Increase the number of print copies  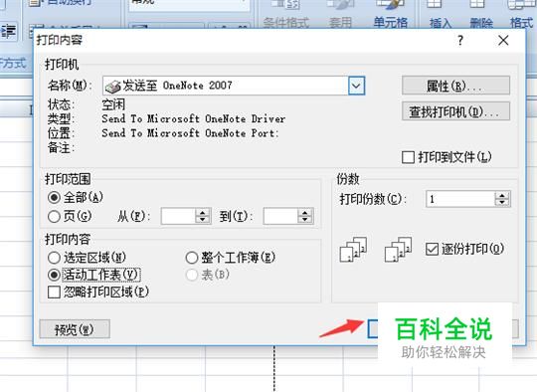(x=502, y=195)
